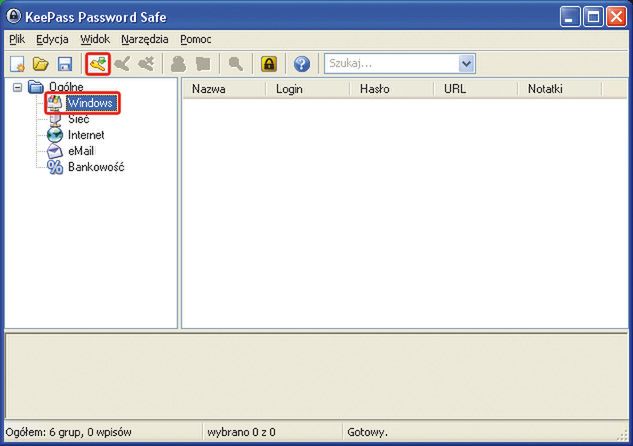
Task: Click the Internet globe icon
Action: (55, 135)
